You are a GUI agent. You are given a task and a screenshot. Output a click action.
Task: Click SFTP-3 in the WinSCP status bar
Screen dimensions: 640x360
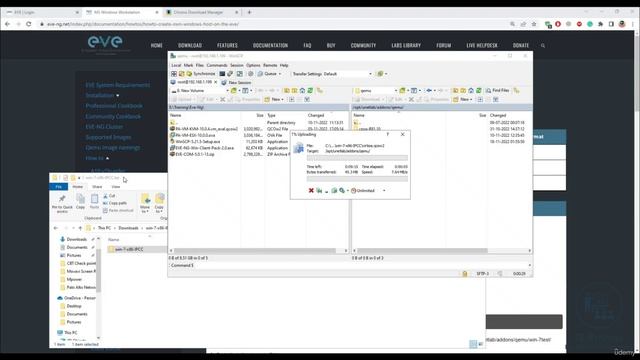coord(482,273)
